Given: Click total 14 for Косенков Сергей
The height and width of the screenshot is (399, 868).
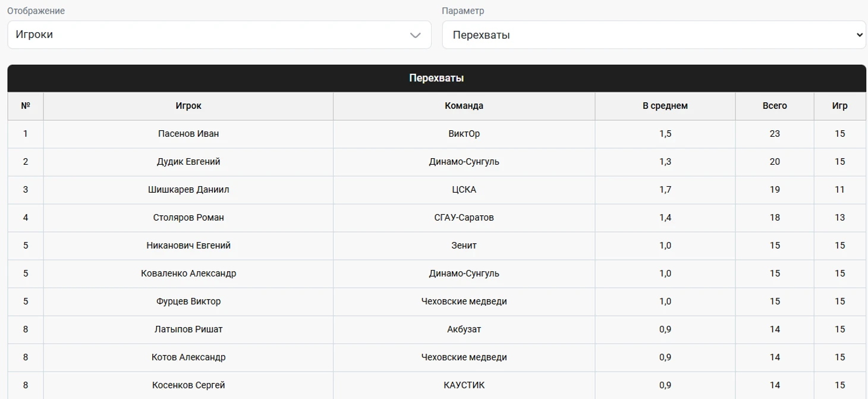Looking at the screenshot, I should click(775, 385).
